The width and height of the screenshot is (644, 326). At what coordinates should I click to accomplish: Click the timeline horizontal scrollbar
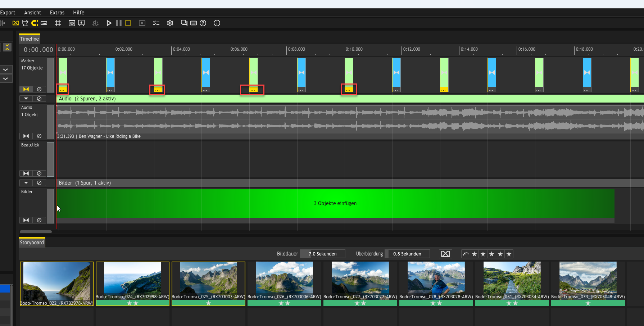(x=36, y=232)
